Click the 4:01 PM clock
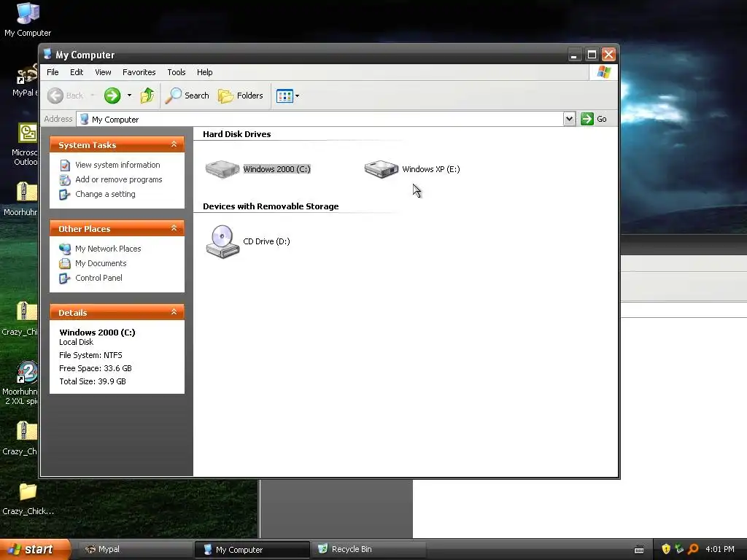Screen dimensions: 747x560 pos(720,549)
